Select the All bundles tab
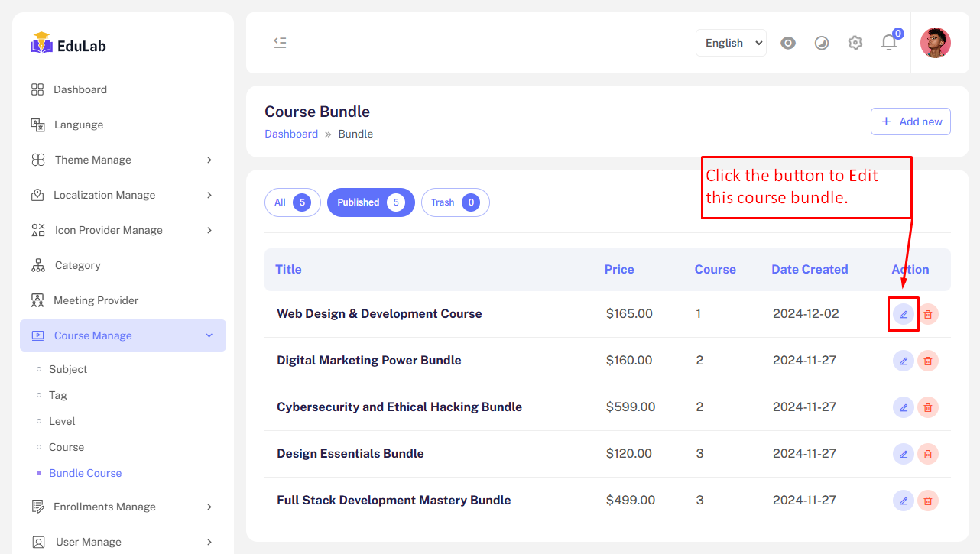This screenshot has height=554, width=980. coord(292,202)
